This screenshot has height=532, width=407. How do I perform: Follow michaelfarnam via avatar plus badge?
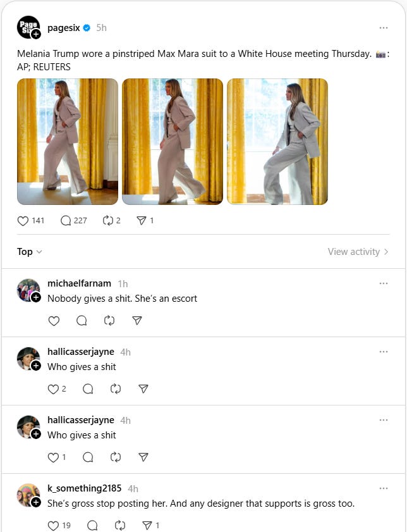36,297
